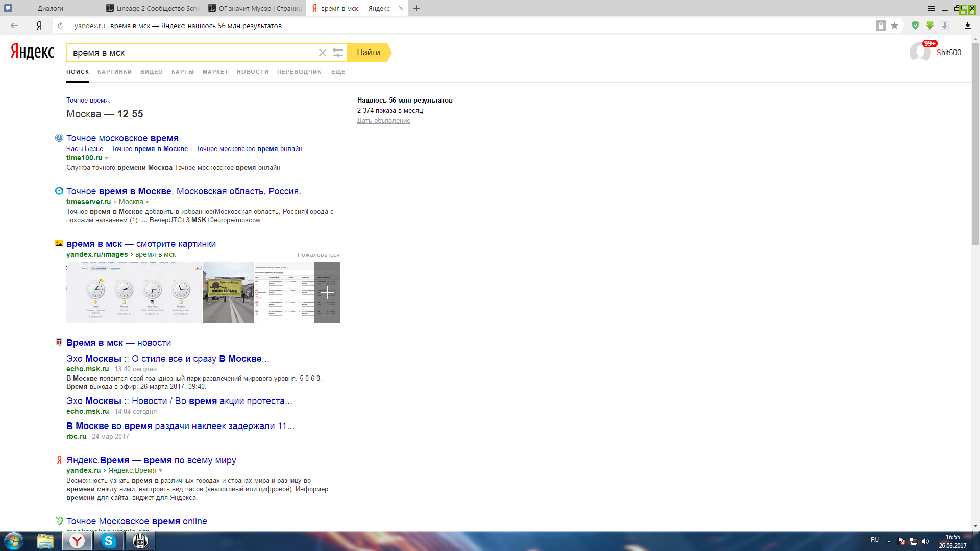
Task: Open the Adguard shield extension
Action: coord(915,26)
